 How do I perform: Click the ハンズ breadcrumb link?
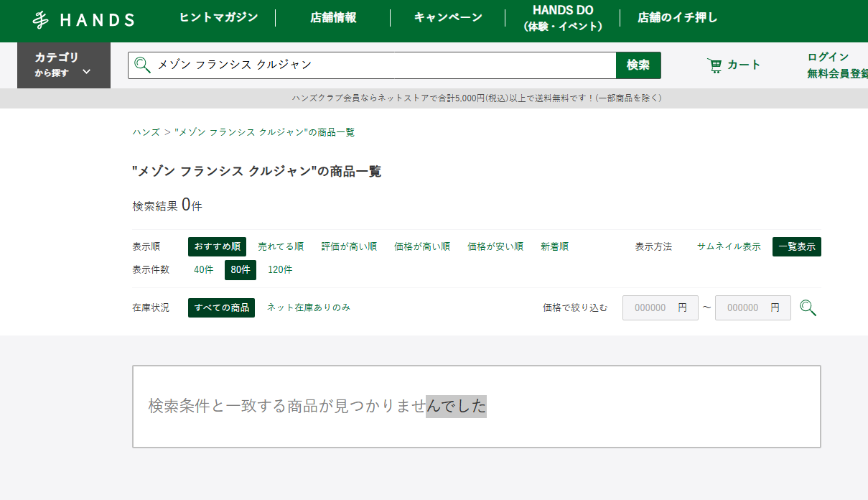coord(146,132)
